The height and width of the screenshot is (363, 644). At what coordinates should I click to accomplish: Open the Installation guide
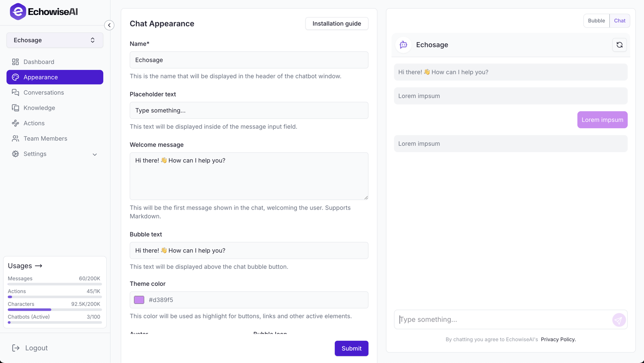tap(337, 23)
